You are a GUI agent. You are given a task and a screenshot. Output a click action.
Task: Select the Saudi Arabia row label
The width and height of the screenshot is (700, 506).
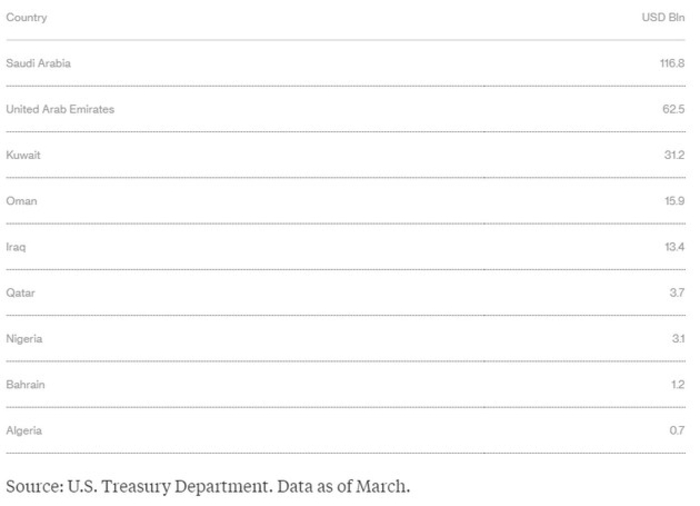[38, 63]
